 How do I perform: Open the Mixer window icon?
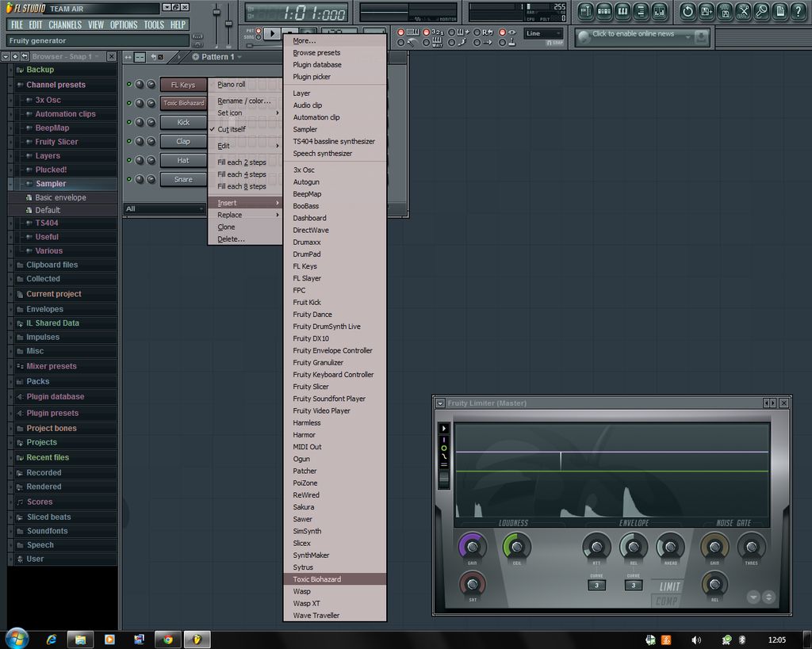tap(658, 12)
